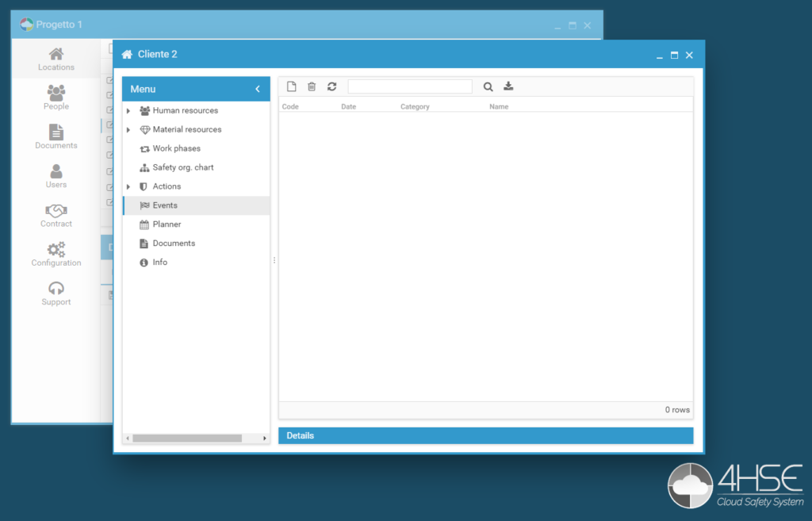Click the Progetto 1 window logo icon
812x521 pixels.
(26, 25)
